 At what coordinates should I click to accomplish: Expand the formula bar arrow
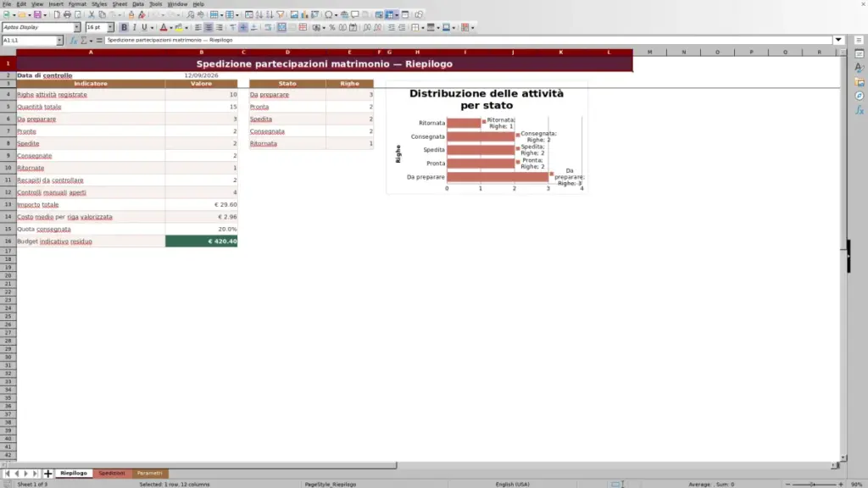(838, 40)
